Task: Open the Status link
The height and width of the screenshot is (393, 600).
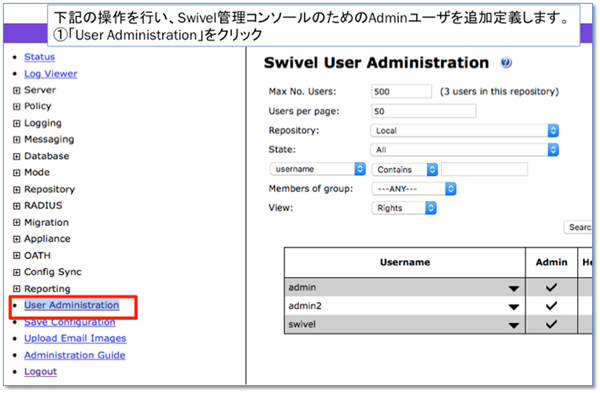Action: coord(39,57)
